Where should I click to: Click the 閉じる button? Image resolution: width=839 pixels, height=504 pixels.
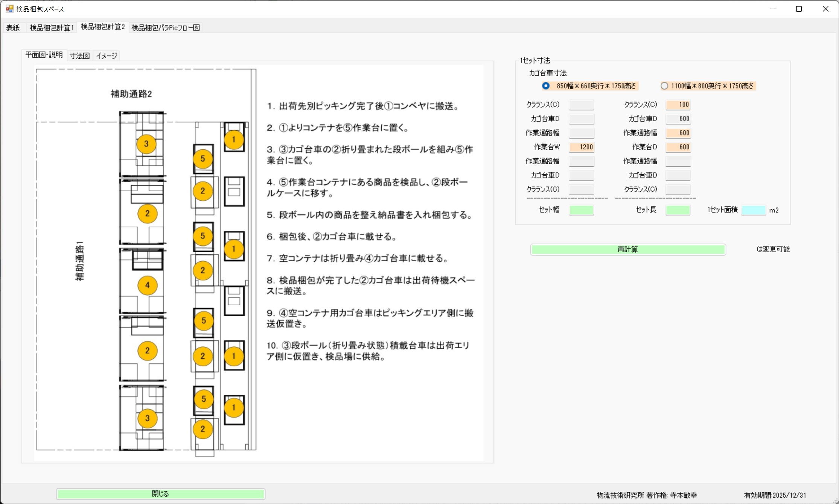(160, 494)
